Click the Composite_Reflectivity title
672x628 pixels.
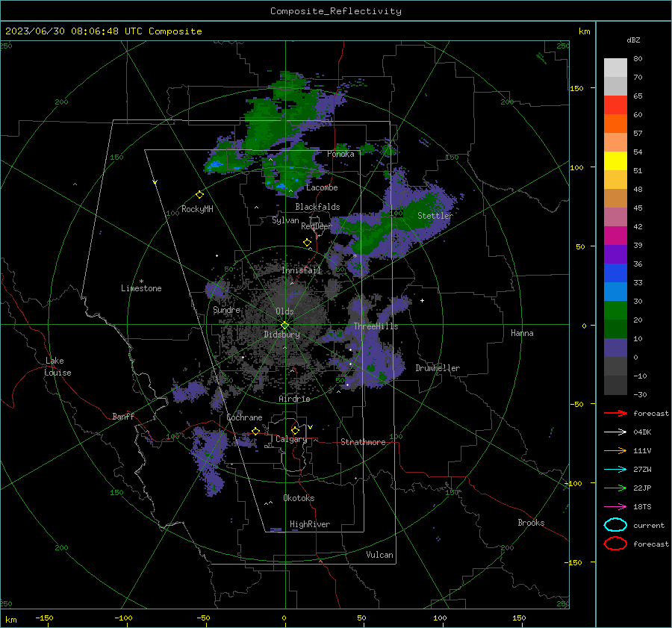(336, 11)
